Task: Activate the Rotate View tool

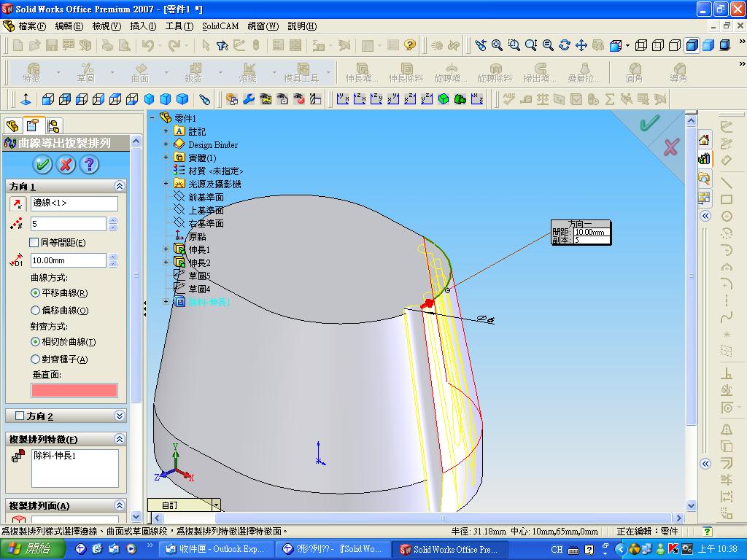Action: [x=565, y=45]
